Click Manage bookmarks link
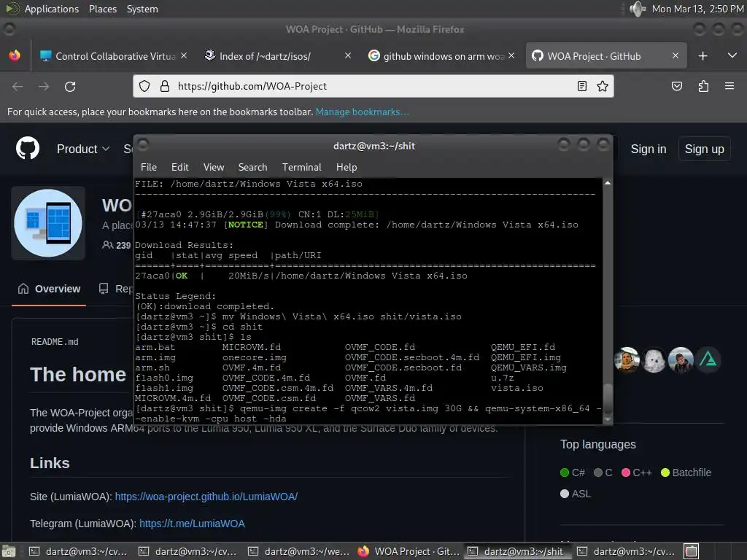747x560 pixels. pyautogui.click(x=362, y=112)
